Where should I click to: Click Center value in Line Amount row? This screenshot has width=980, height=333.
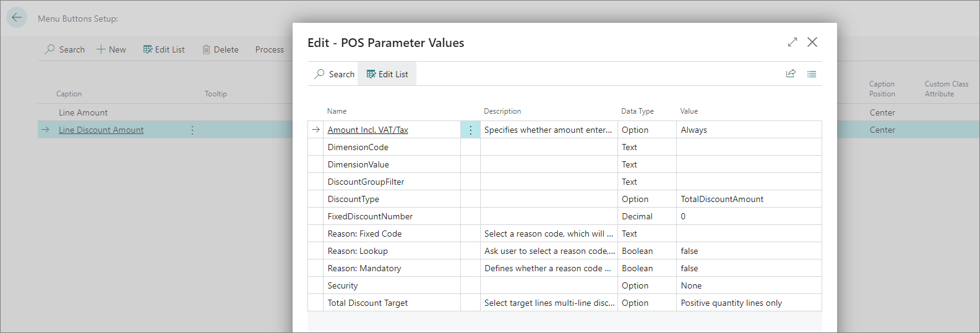tap(882, 112)
